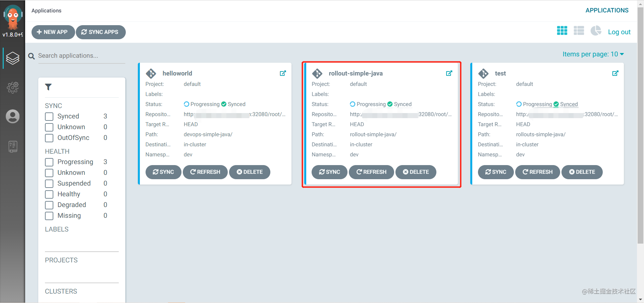The height and width of the screenshot is (303, 644).
Task: Open the Applications layers icon in sidebar
Action: (x=13, y=58)
